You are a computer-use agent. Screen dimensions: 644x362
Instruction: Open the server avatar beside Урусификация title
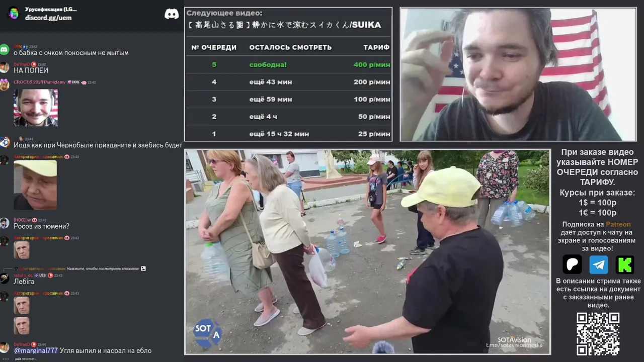tap(13, 13)
